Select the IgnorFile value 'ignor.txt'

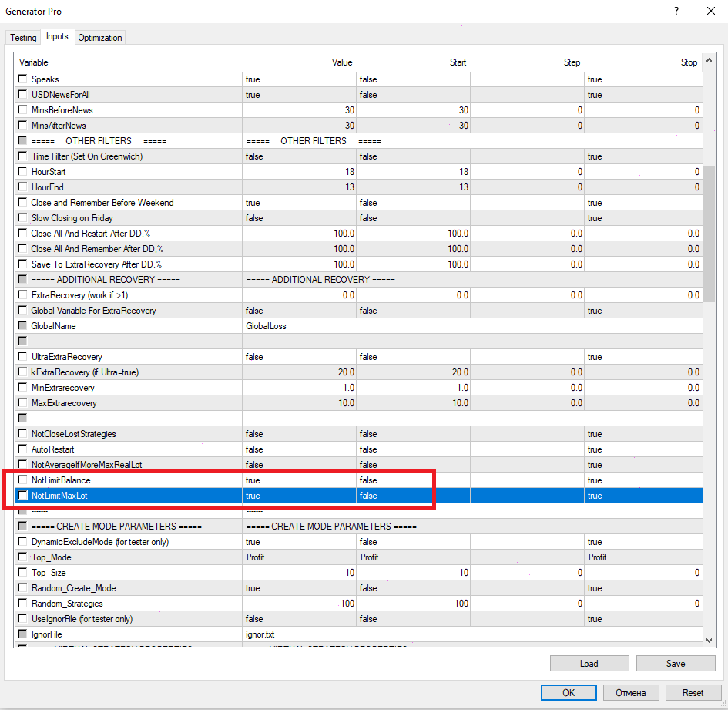pyautogui.click(x=260, y=634)
